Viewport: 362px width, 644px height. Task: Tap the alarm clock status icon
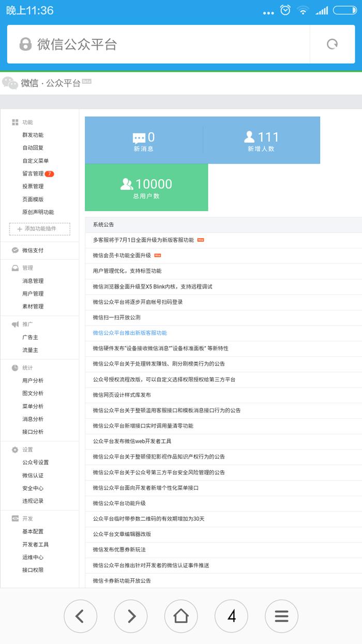tap(285, 10)
